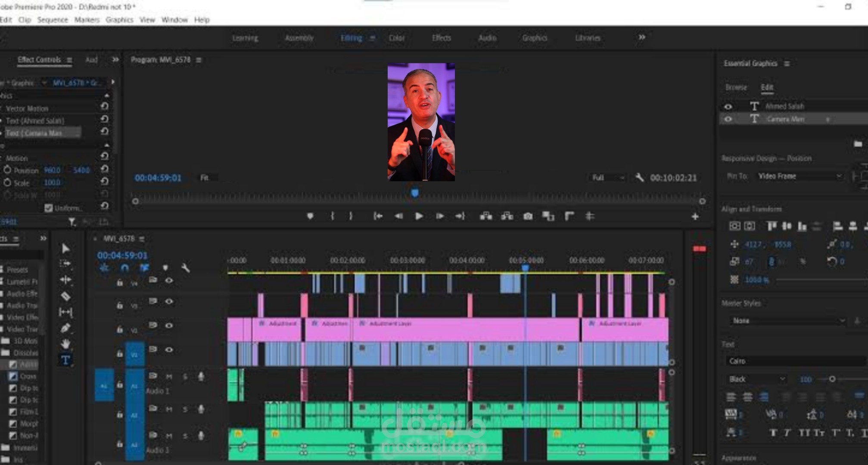Step forward one frame
This screenshot has width=868, height=465.
click(440, 216)
